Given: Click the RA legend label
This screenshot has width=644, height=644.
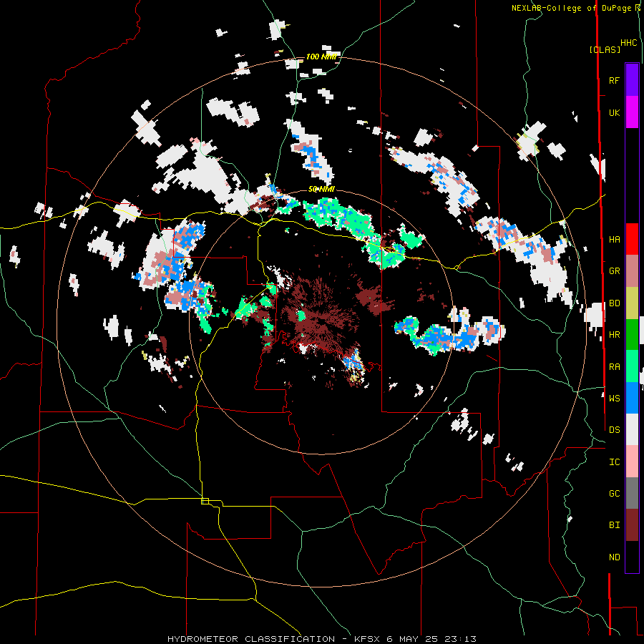Looking at the screenshot, I should [614, 366].
